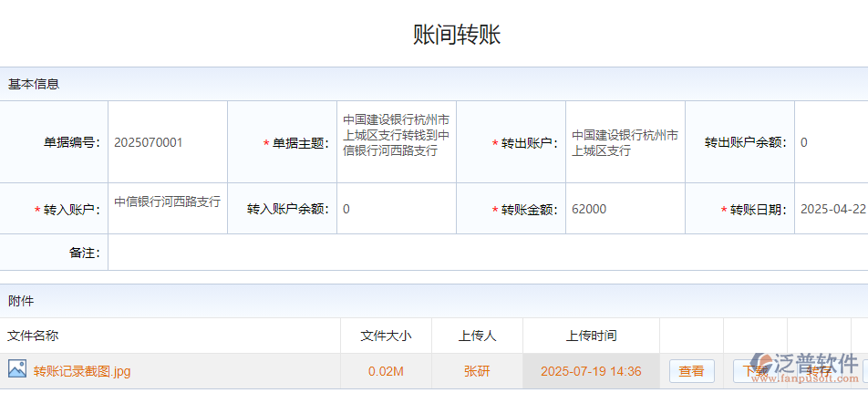Click the image file icon beside 转账记录截图.jpg
This screenshot has height=393, width=868.
point(17,369)
